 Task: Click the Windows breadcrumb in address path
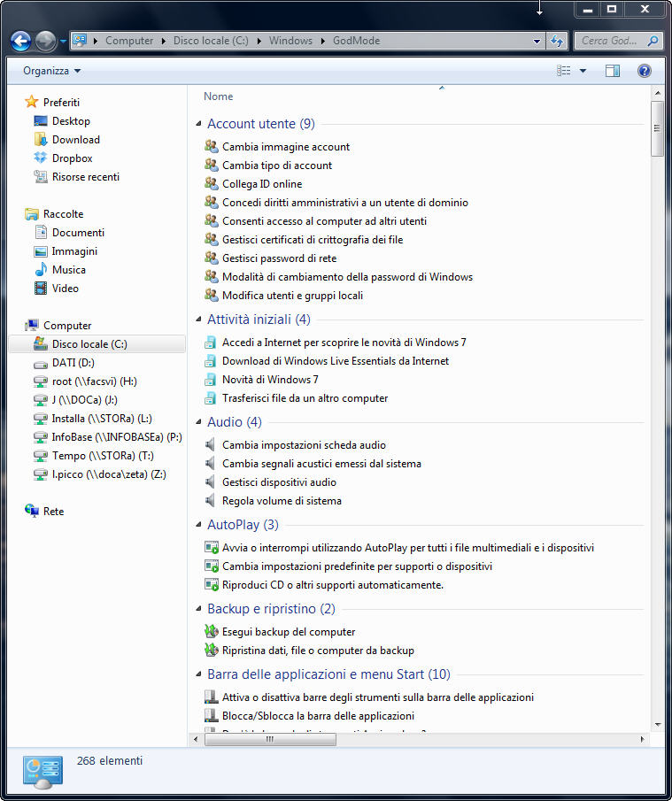click(x=290, y=41)
